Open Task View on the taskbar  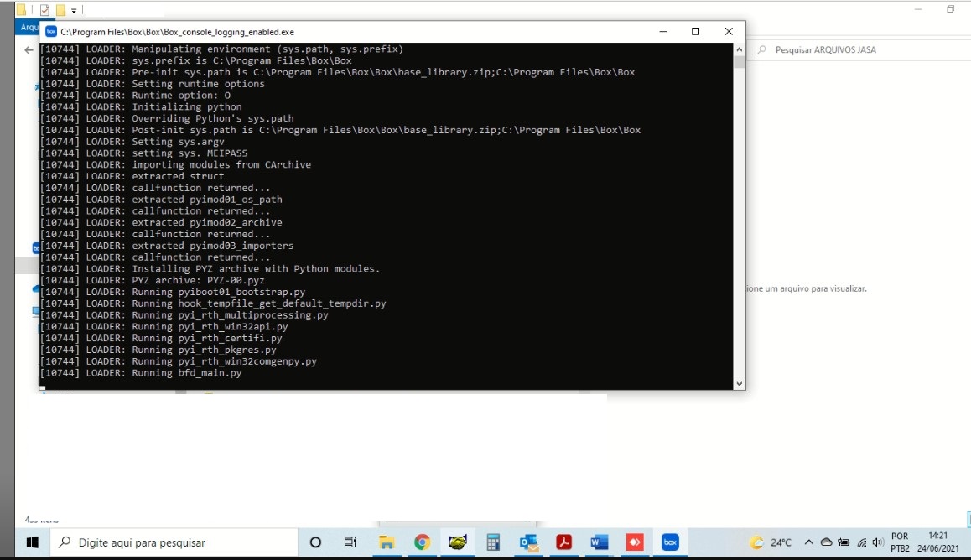click(x=350, y=542)
